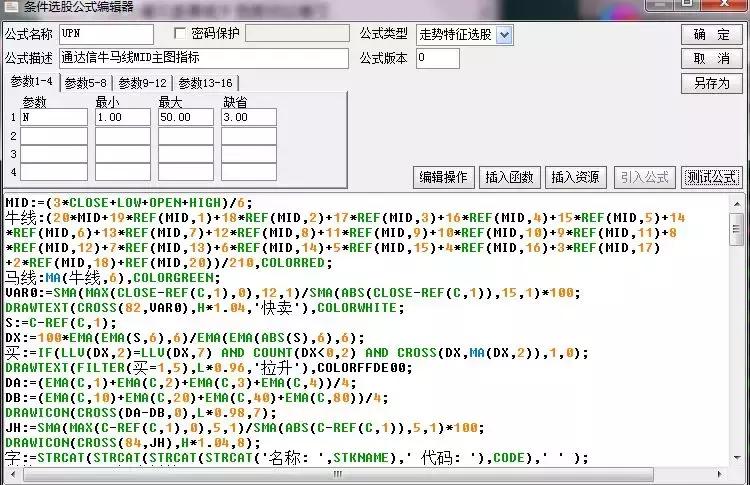Click the 确定 confirm button
The height and width of the screenshot is (485, 750).
pyautogui.click(x=712, y=34)
